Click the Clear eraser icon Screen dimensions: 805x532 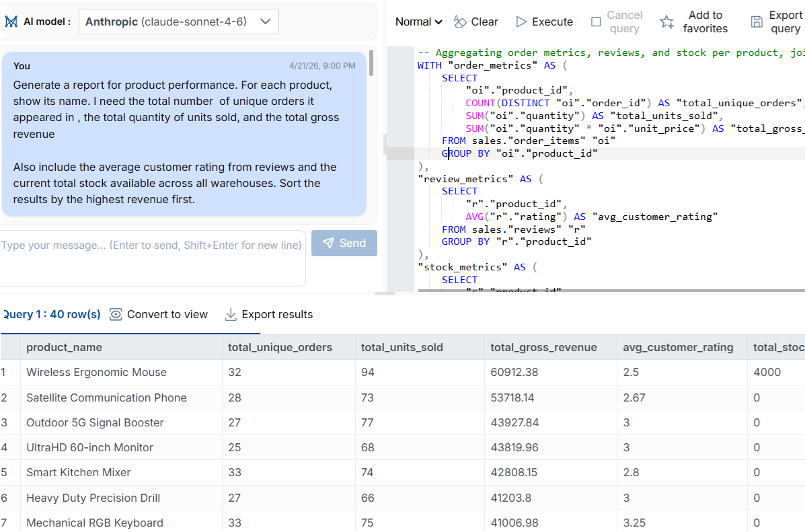tap(459, 22)
